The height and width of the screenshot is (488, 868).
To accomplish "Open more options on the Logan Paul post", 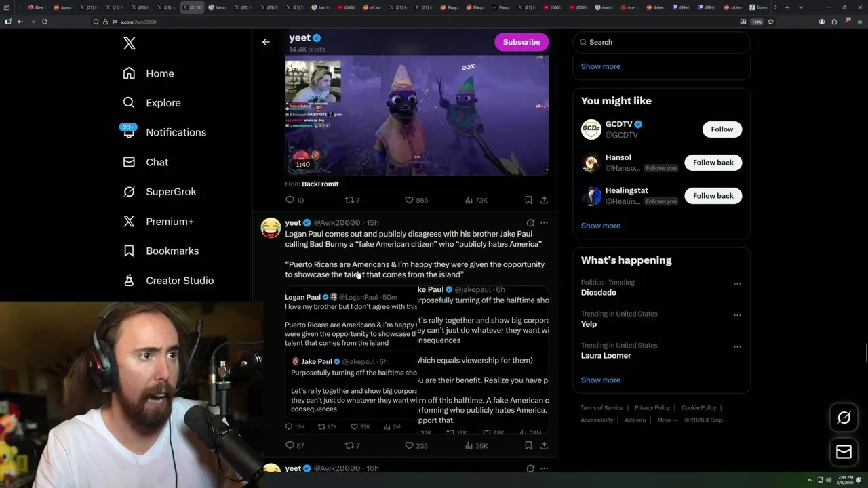I will point(544,222).
